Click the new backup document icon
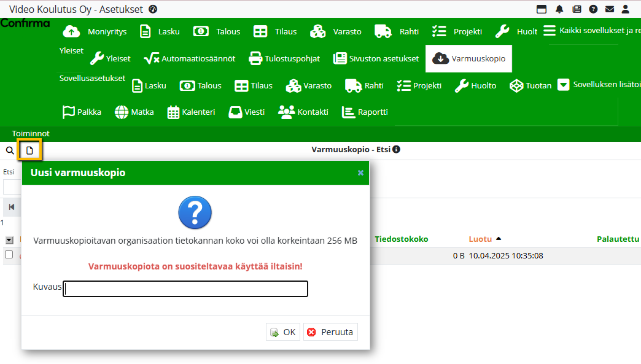This screenshot has width=641, height=364. click(29, 150)
